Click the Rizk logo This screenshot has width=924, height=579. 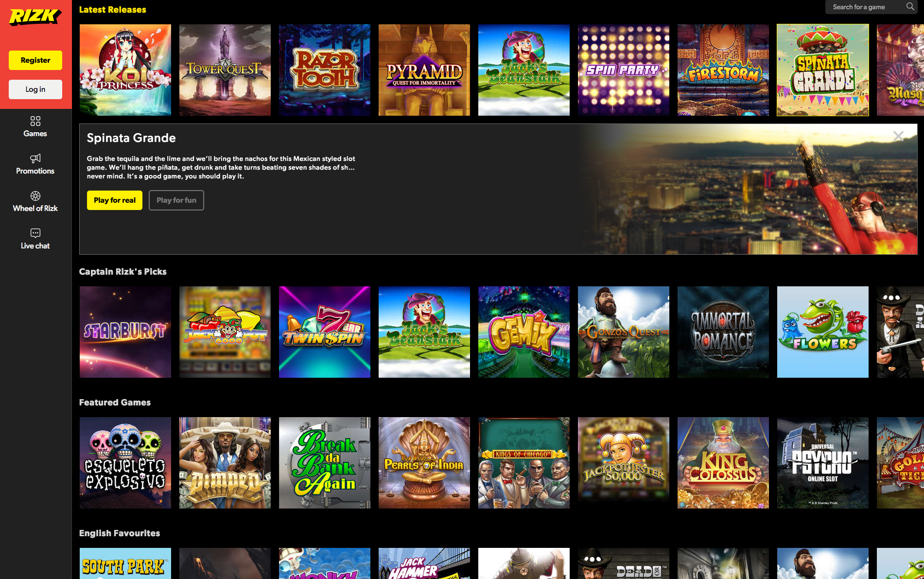tap(35, 17)
